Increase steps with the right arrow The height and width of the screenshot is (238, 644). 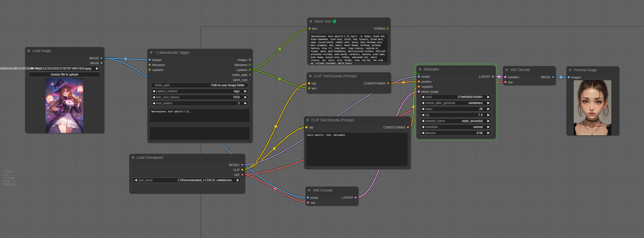[x=488, y=109]
